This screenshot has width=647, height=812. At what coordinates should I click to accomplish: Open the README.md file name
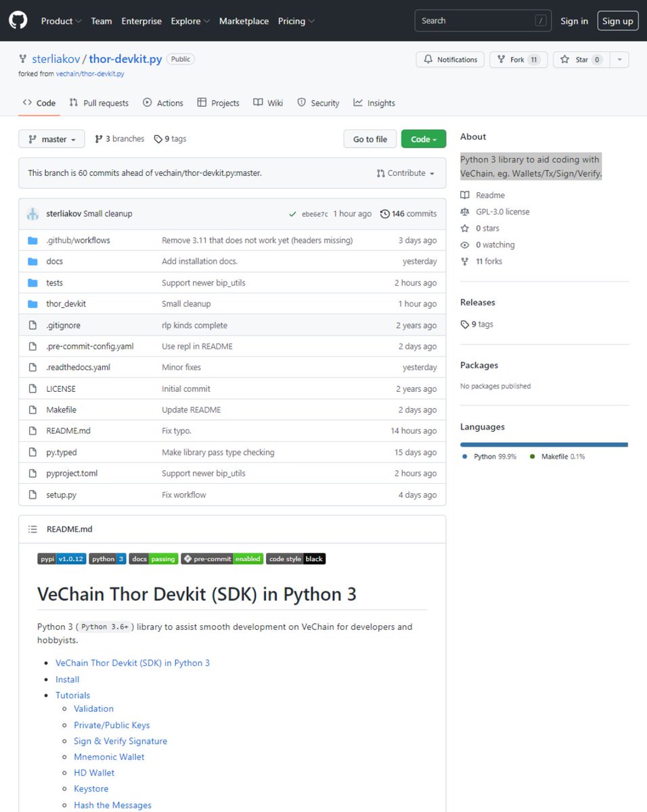click(x=68, y=431)
